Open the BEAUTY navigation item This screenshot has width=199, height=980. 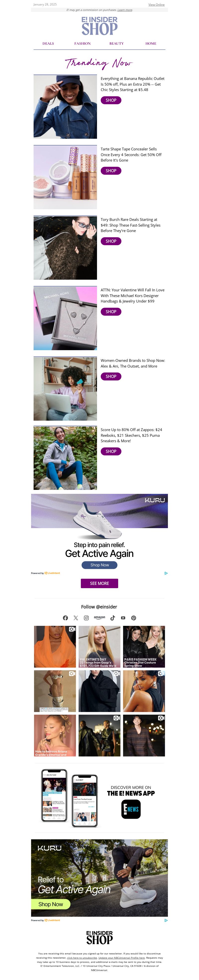point(117,43)
